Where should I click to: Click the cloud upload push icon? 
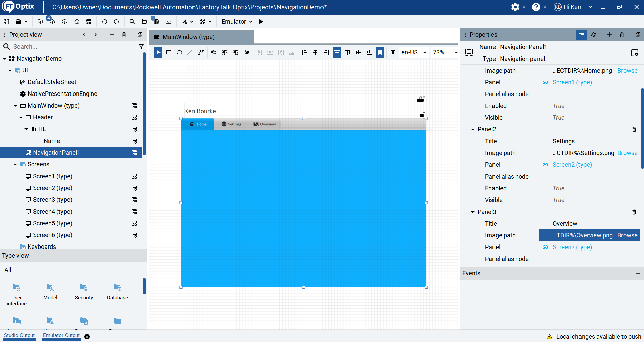coord(52,22)
